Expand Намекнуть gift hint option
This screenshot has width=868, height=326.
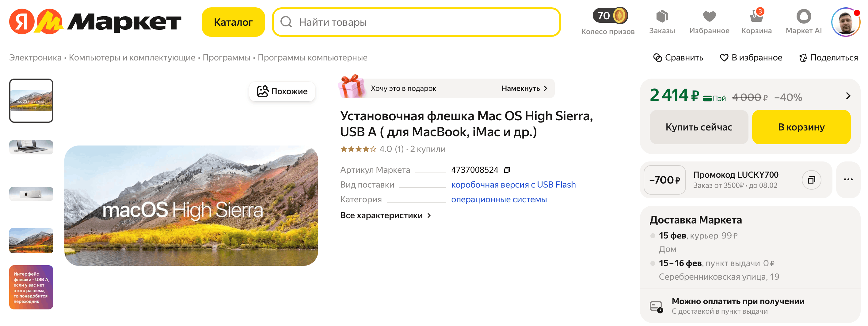click(x=523, y=88)
